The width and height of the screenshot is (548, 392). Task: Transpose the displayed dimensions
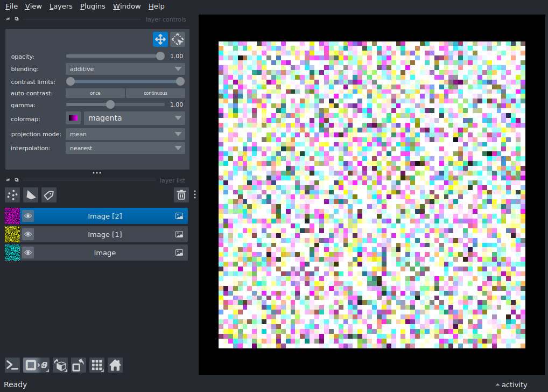[78, 365]
